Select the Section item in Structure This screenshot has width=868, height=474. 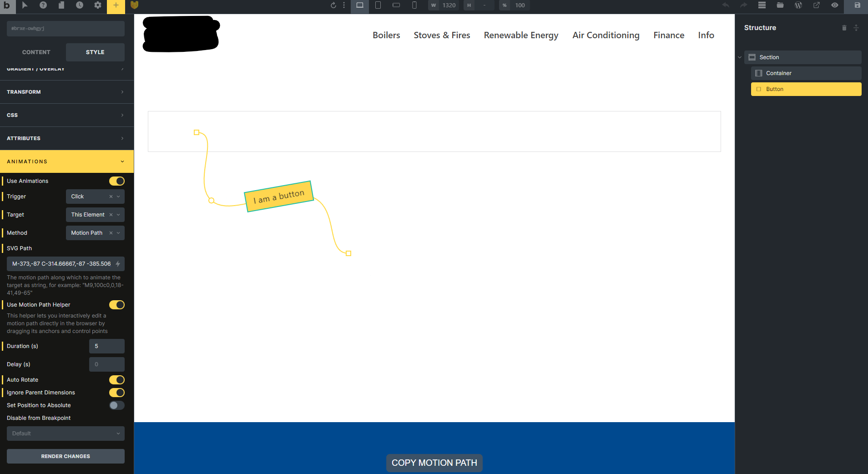(803, 57)
